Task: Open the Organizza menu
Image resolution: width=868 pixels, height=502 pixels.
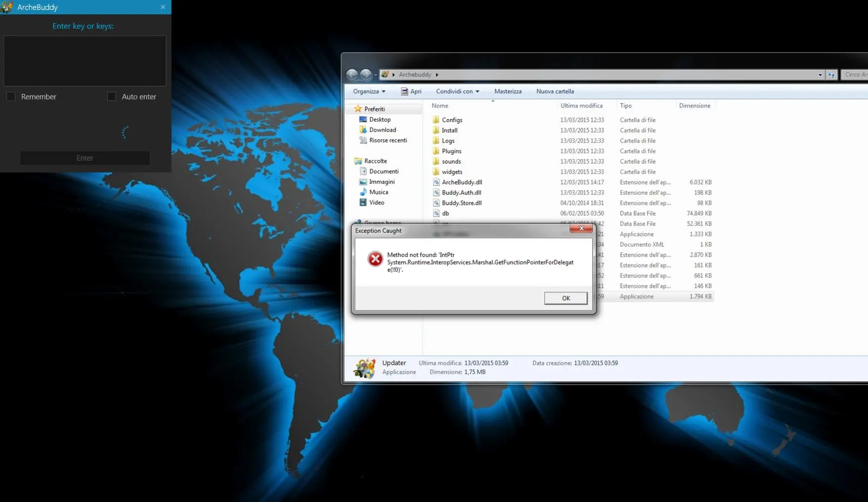Action: [x=369, y=91]
